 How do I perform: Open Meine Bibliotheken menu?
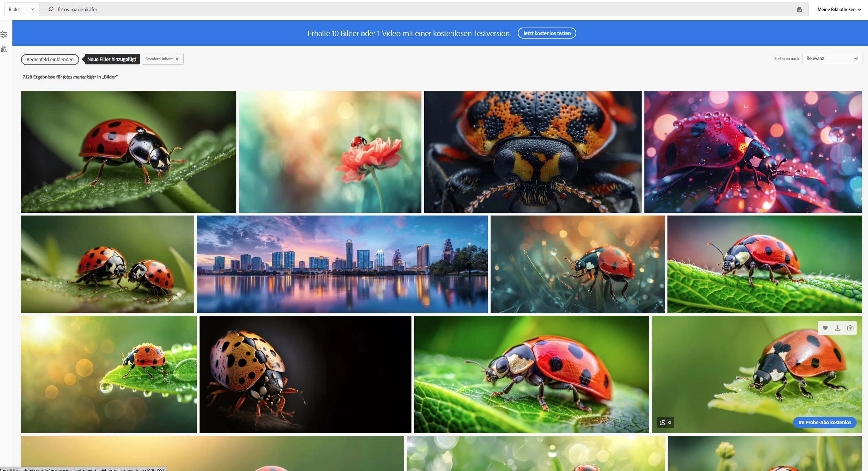[839, 9]
